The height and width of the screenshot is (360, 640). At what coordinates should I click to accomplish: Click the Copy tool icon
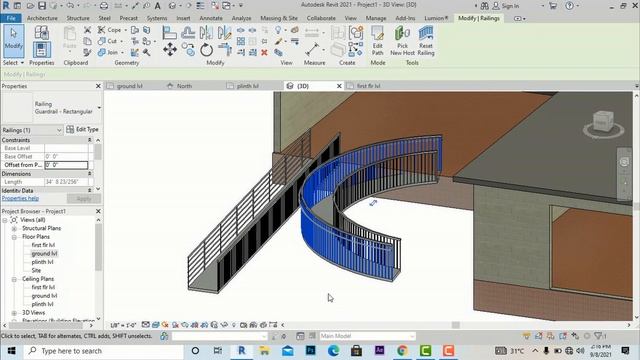pyautogui.click(x=188, y=50)
